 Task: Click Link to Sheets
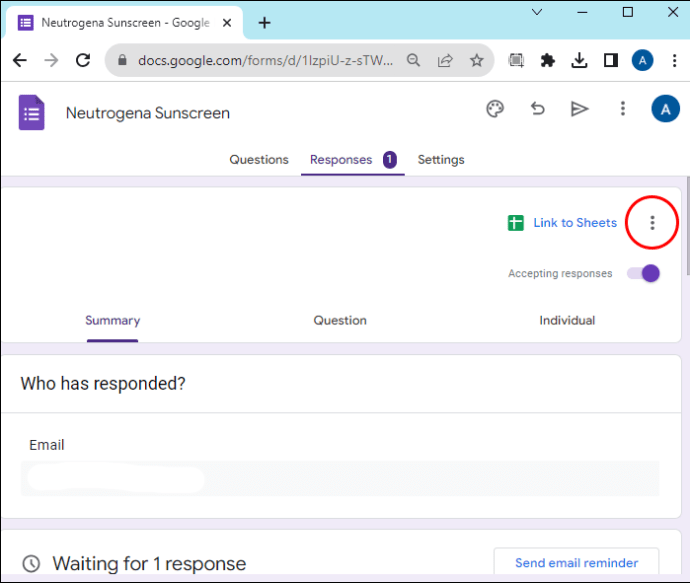575,223
